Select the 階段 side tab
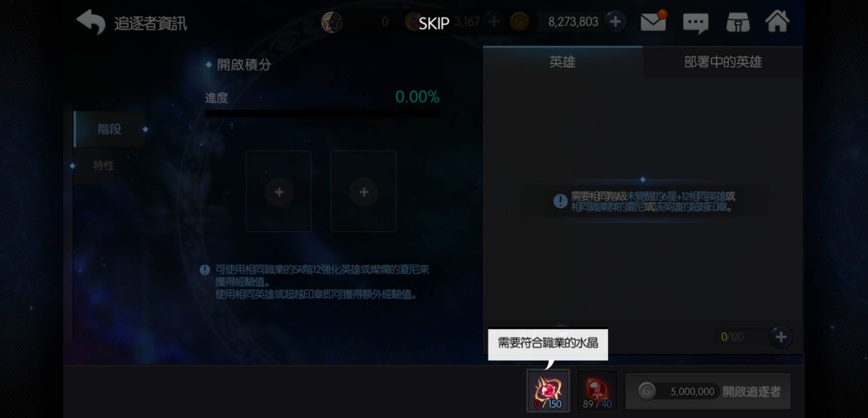The image size is (868, 418). 109,129
